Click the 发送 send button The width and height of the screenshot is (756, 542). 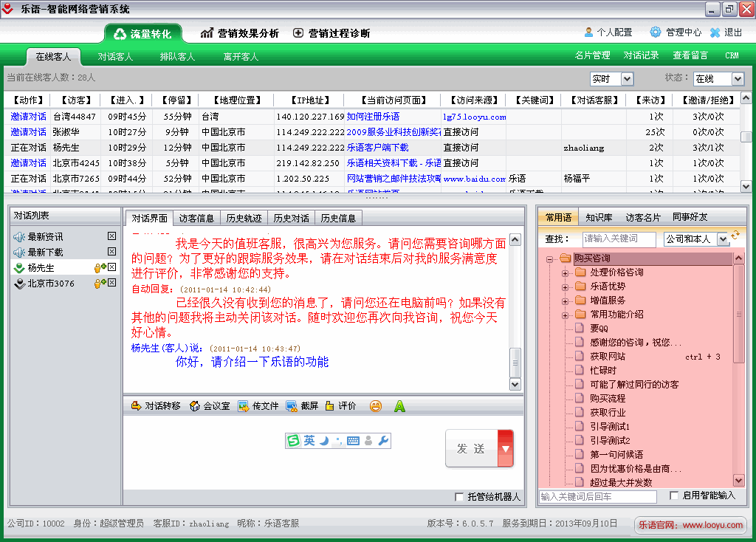coord(471,448)
